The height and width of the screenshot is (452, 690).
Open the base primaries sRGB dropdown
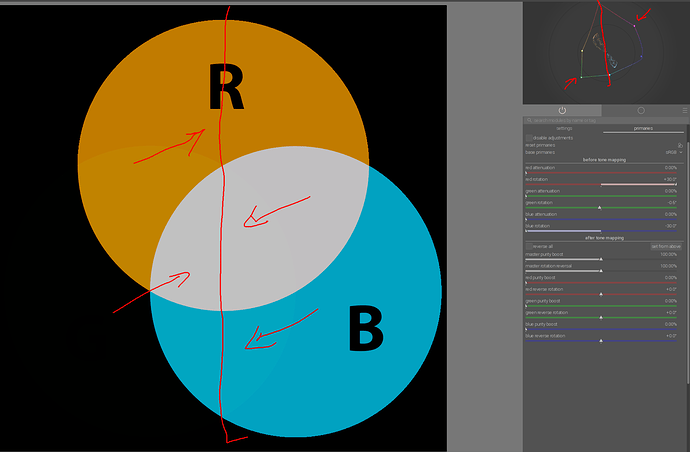point(674,152)
